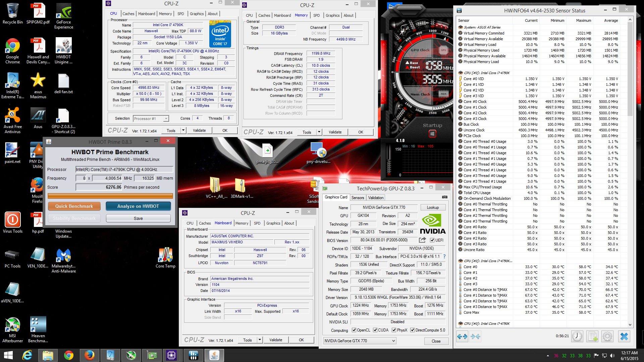The width and height of the screenshot is (644, 362).
Task: Open About tab in top-left CPU-Z window
Action: [212, 14]
